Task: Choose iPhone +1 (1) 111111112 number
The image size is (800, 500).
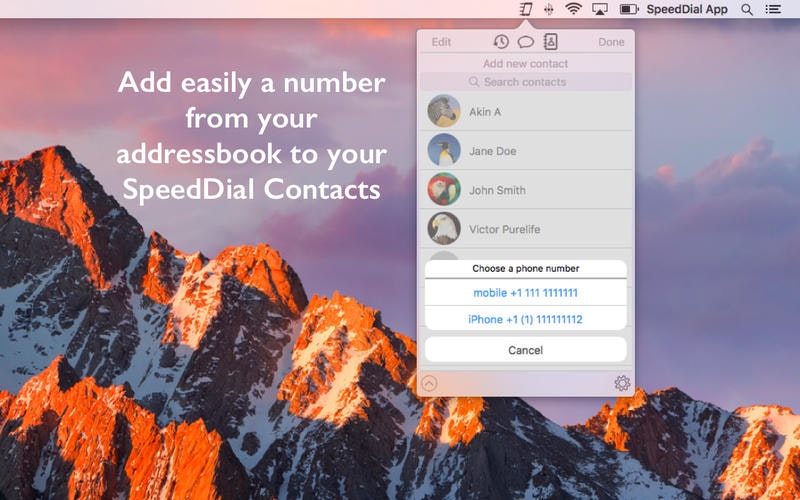Action: click(x=526, y=319)
